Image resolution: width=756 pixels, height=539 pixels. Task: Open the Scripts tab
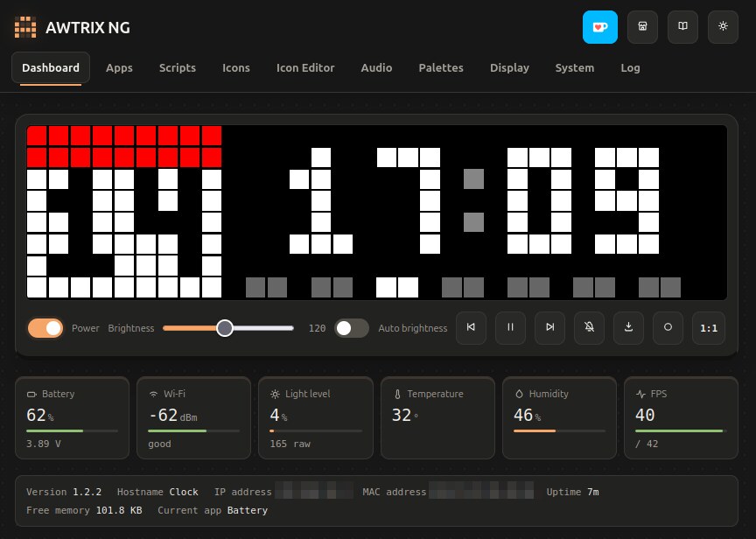pos(178,68)
